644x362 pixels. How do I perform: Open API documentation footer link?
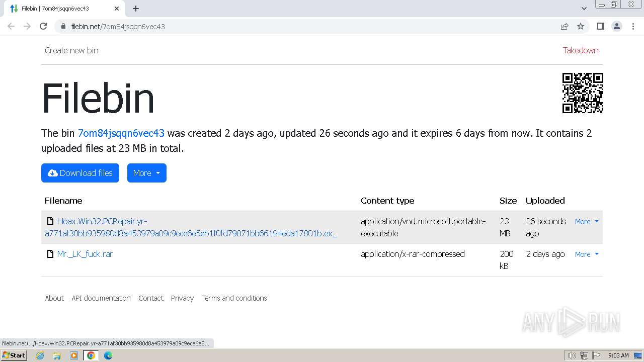101,298
